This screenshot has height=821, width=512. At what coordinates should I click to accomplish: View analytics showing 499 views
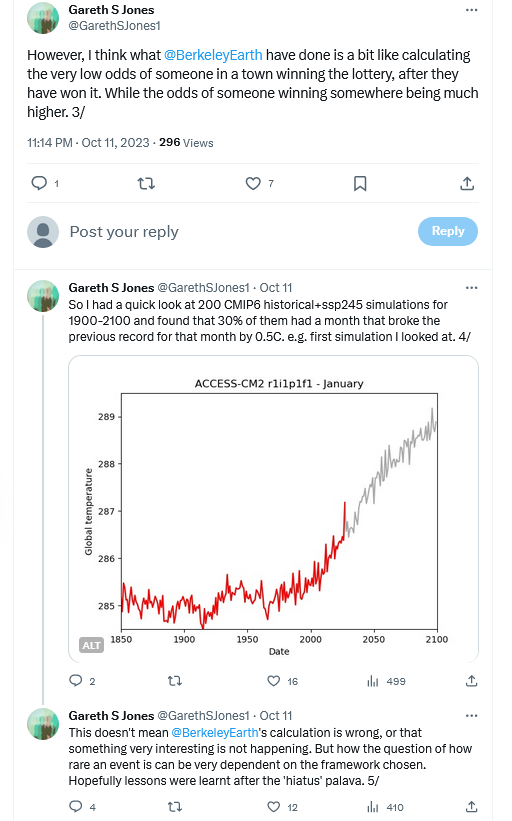pyautogui.click(x=386, y=681)
